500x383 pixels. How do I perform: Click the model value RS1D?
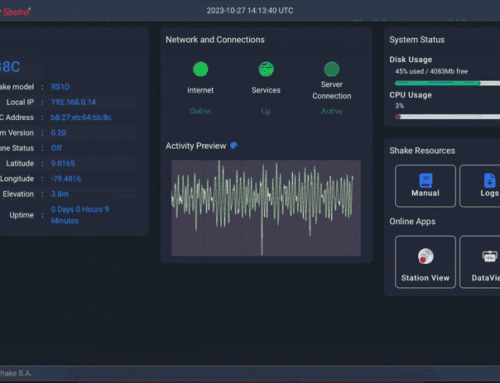point(60,87)
